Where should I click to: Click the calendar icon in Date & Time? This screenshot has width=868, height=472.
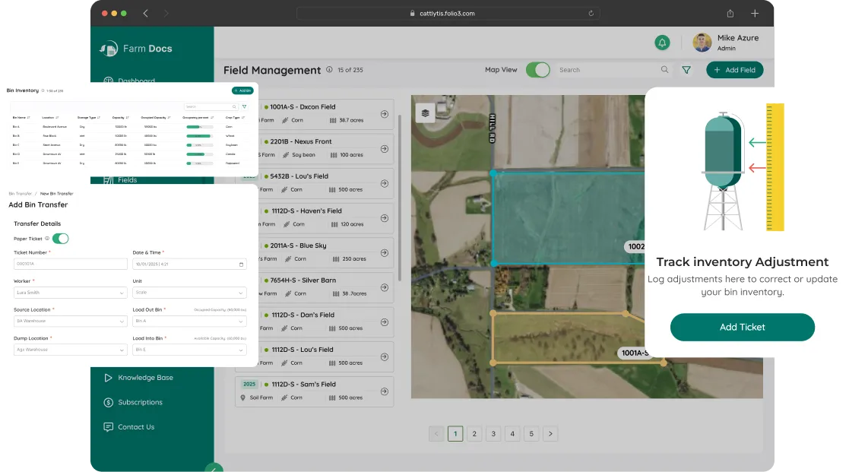(242, 265)
